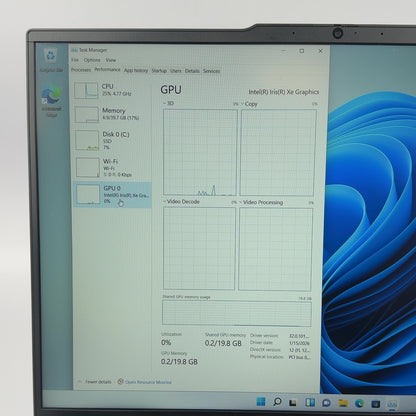The image size is (416, 416).
Task: Open the Widgets panel on taskbar
Action: click(x=310, y=403)
